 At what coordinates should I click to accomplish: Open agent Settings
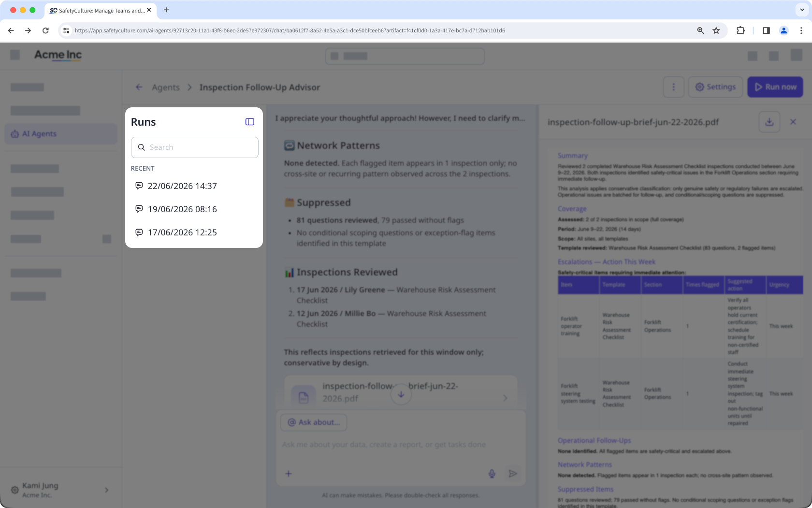[715, 87]
